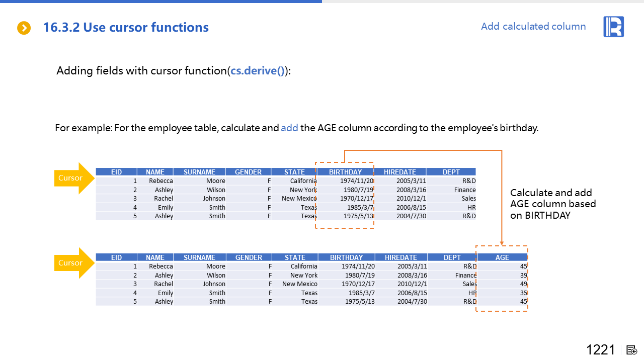Click the orange chevron icon beside the title
644x362 pixels.
click(x=24, y=28)
